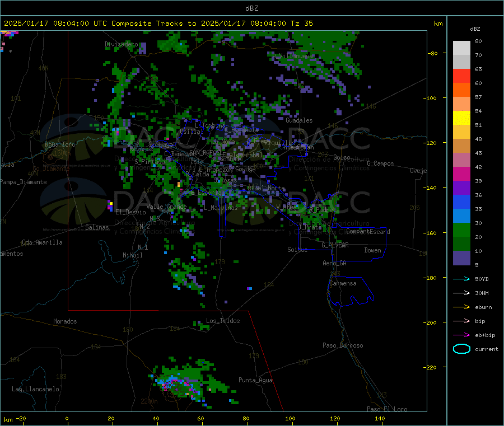Viewport: 504px width, 426px height.
Task: Click the Salinas map label
Action: (x=97, y=227)
